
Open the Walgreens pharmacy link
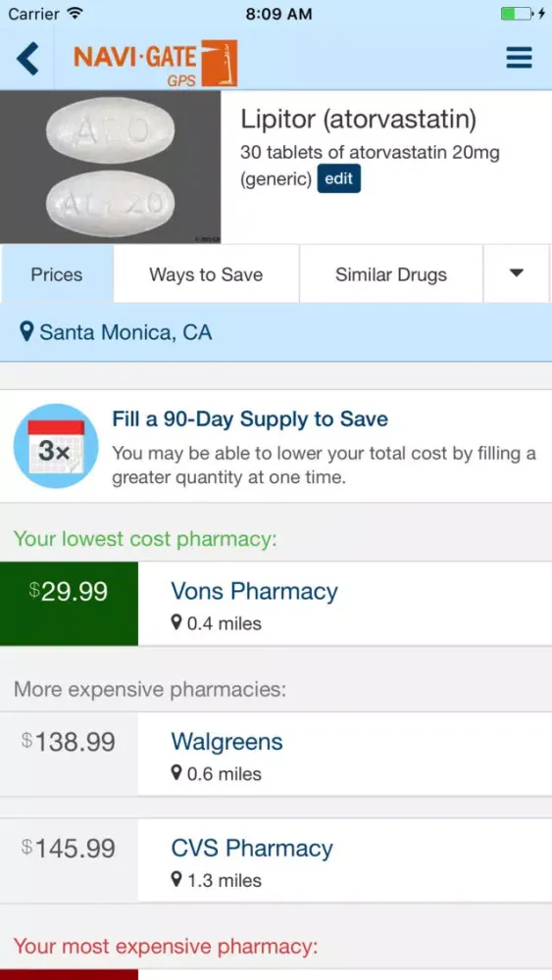[226, 742]
